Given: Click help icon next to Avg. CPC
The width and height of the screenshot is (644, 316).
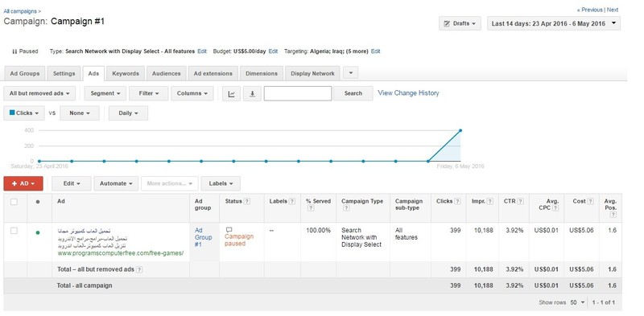Looking at the screenshot, I should point(555,208).
